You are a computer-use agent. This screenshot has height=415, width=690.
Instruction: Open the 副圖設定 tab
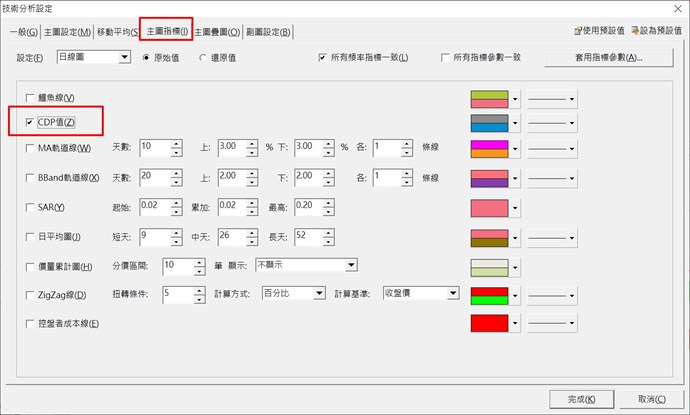tap(269, 33)
